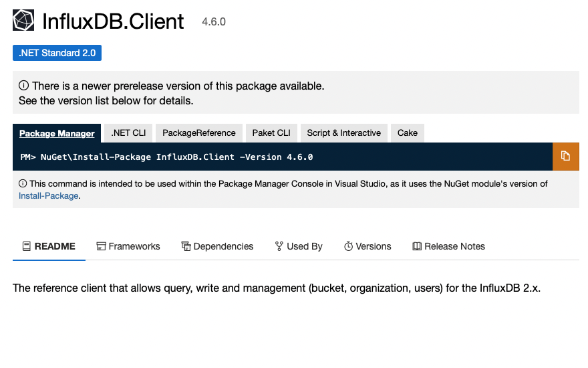Click the Versions clock icon
The height and width of the screenshot is (368, 588).
pos(348,246)
